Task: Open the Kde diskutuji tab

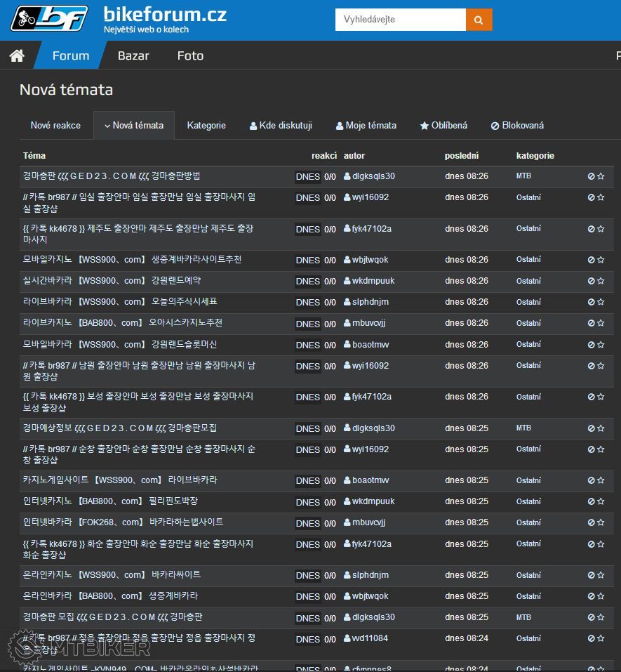Action: click(281, 126)
